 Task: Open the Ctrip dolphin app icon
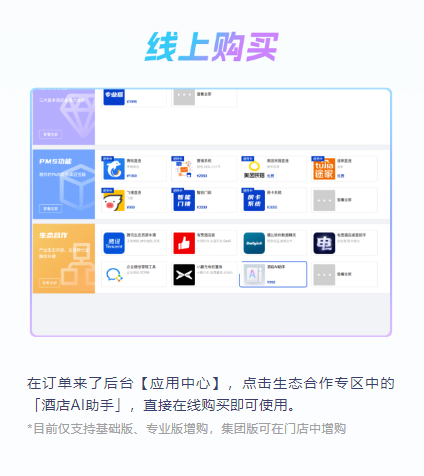point(114,169)
